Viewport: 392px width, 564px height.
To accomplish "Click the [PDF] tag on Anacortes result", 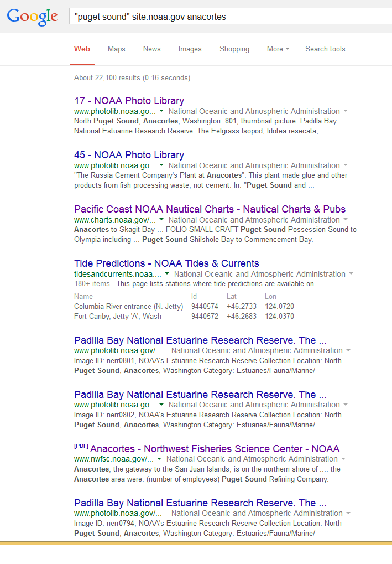I will [81, 446].
